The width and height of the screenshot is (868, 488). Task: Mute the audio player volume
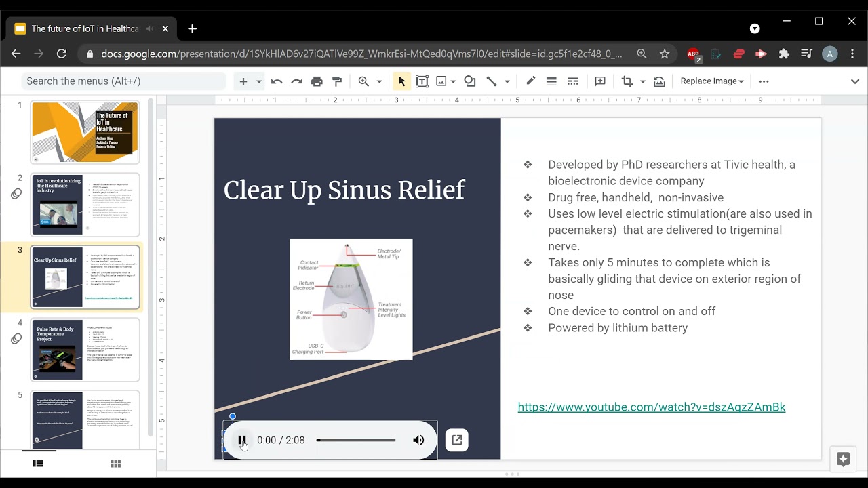click(418, 440)
